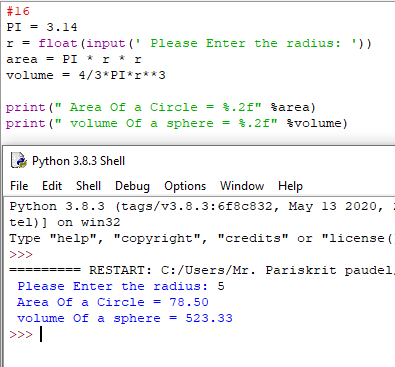Screen dimensions: 395x367
Task: Click the 'area = PI * r * r' line
Action: [x=74, y=59]
